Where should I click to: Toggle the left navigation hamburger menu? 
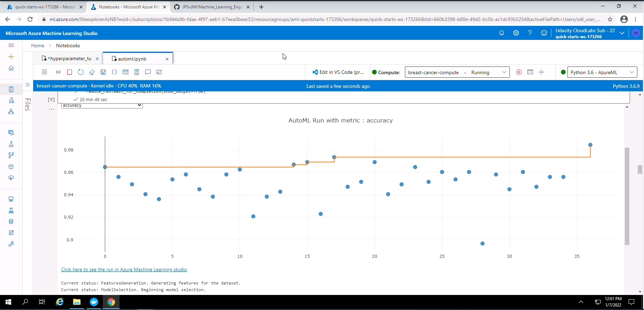11,45
